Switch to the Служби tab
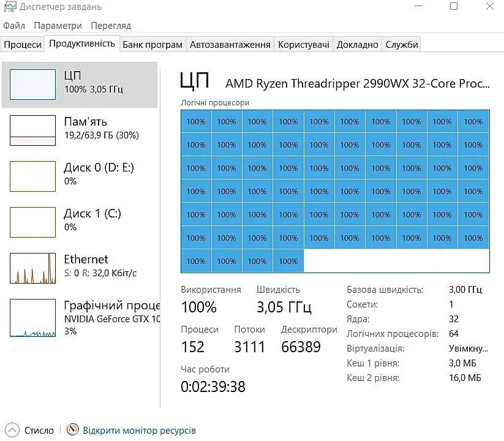This screenshot has height=441, width=504. [x=402, y=44]
